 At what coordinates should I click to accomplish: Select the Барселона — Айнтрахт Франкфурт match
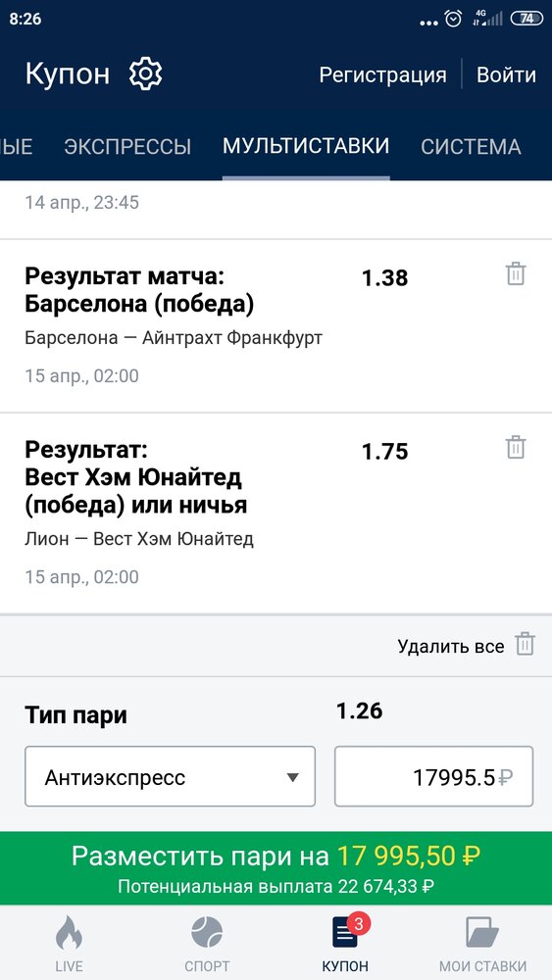174,338
